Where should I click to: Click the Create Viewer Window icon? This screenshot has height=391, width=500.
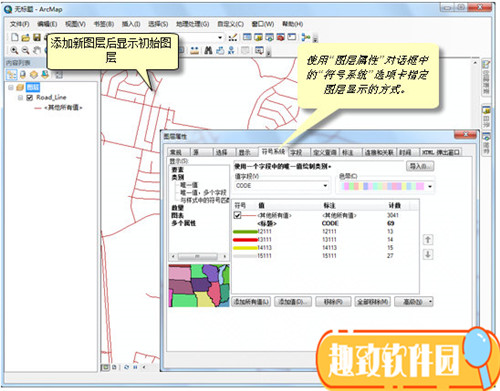(259, 50)
